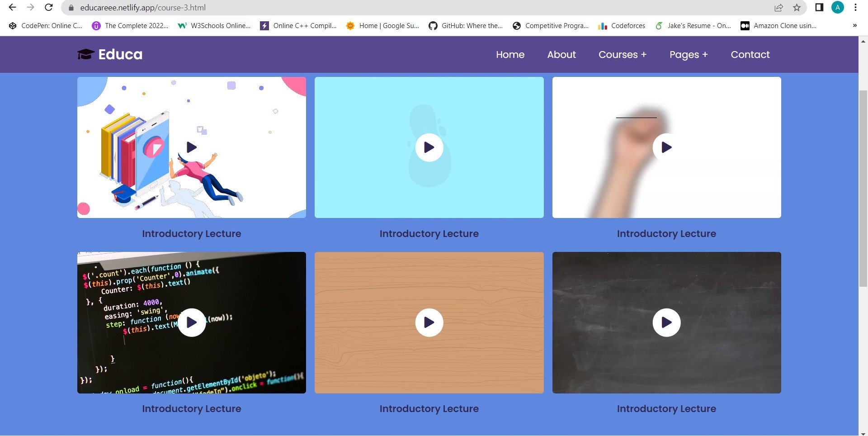Click the GitHub favicon in bookmarks bar
The image size is (868, 436).
coord(432,26)
